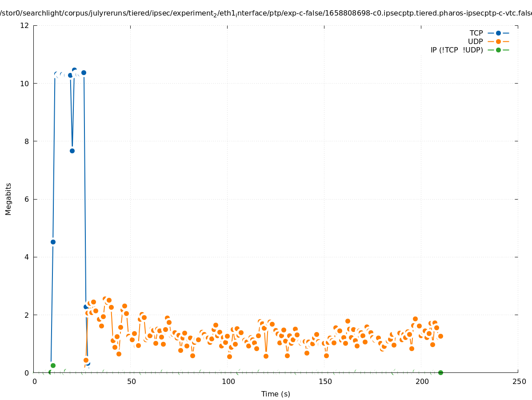Select the TCP legend label text
532x400 pixels.
pos(476,33)
